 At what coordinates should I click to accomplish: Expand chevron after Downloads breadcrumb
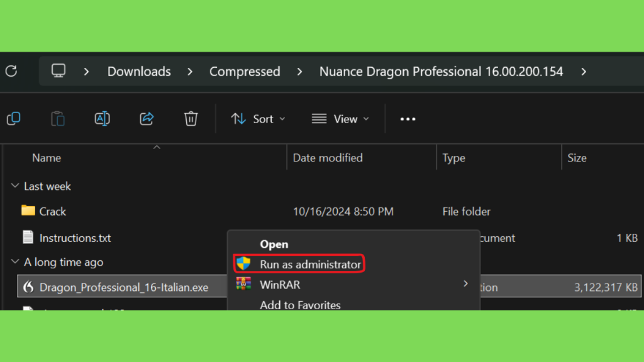pyautogui.click(x=190, y=72)
